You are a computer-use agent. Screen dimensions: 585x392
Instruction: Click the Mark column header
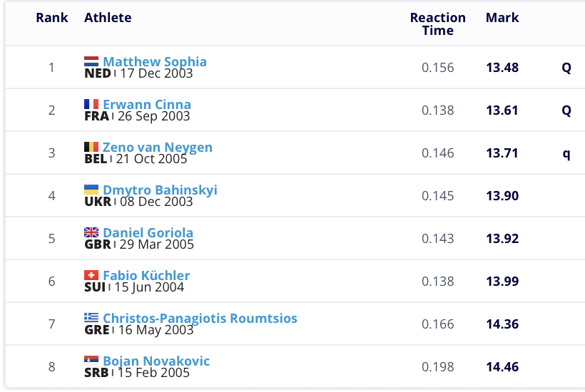tap(502, 18)
